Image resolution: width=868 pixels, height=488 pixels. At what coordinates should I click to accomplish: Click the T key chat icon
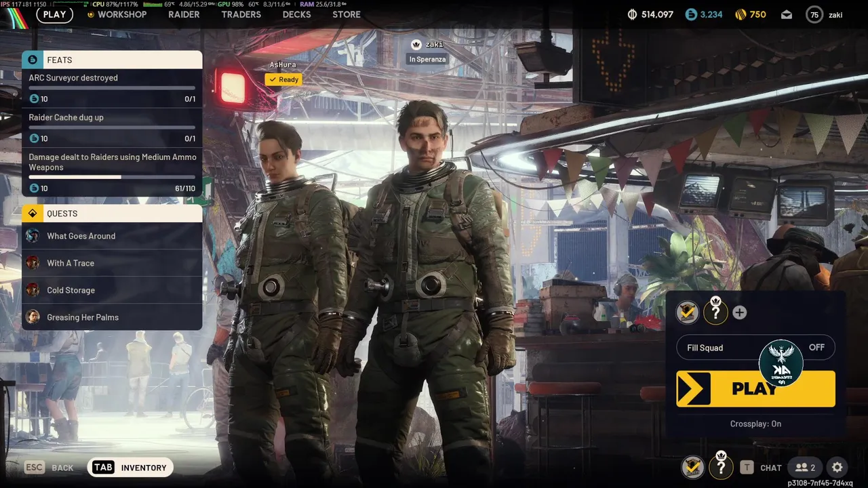point(747,467)
